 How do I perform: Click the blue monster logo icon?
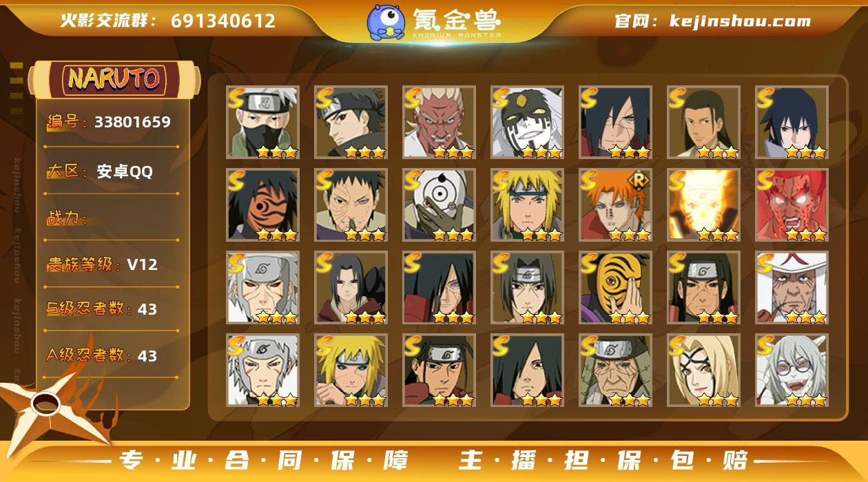pyautogui.click(x=386, y=22)
